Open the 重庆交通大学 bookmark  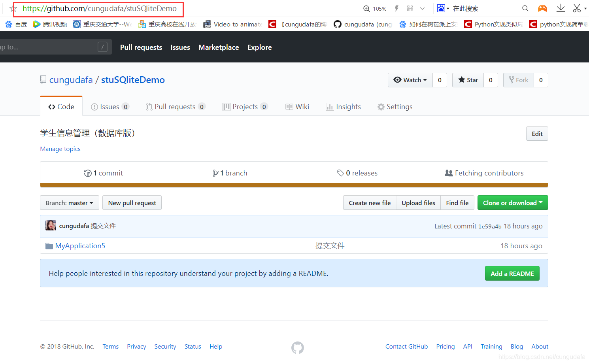(x=102, y=25)
